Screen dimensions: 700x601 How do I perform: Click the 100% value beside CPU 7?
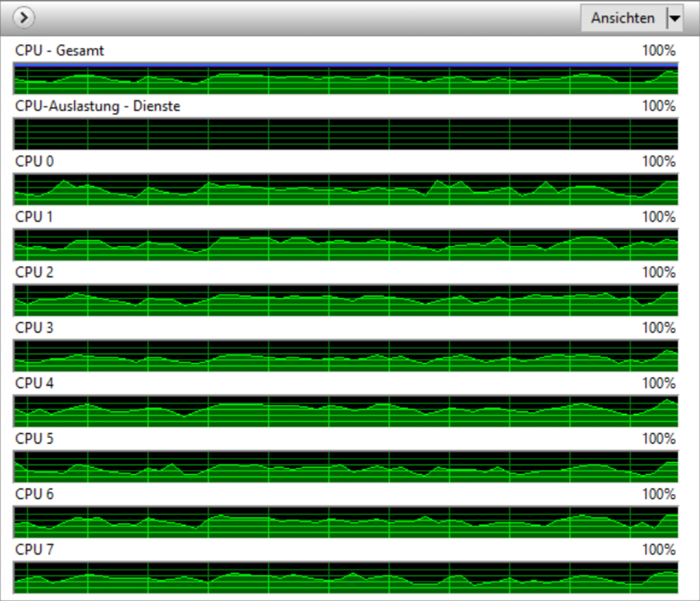(x=658, y=550)
